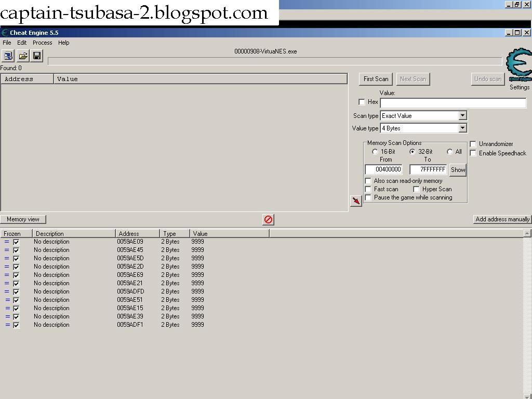
Task: Open the File menu
Action: coord(7,43)
